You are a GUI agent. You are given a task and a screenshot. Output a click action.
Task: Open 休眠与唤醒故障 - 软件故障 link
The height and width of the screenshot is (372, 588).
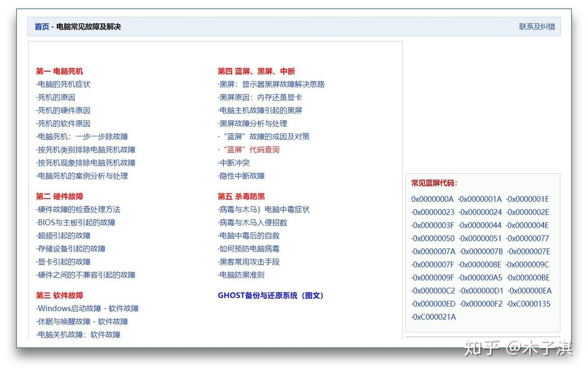pyautogui.click(x=83, y=321)
